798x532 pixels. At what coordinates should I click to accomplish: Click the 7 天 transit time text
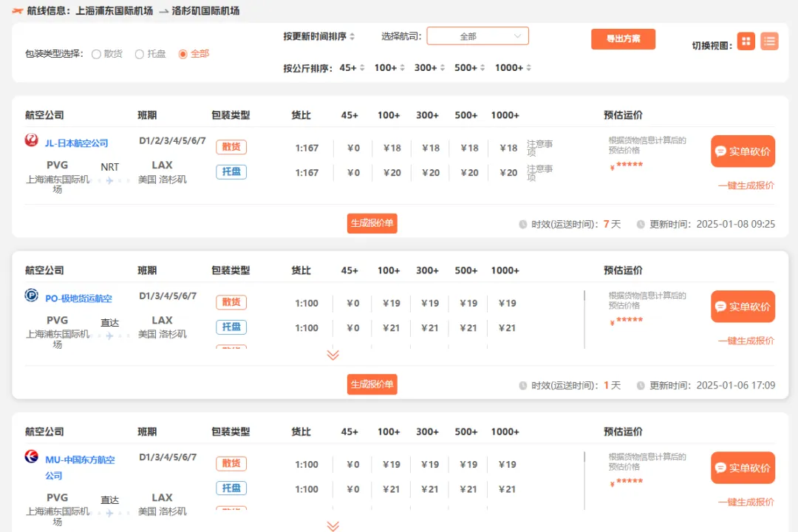(612, 224)
